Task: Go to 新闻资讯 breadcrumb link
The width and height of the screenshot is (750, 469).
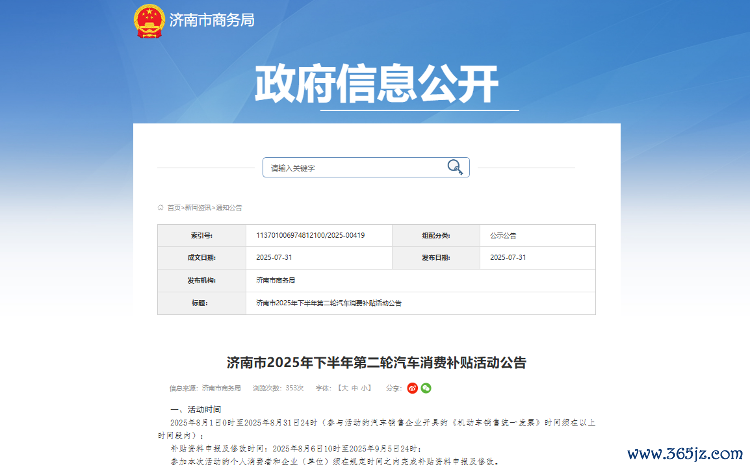Action: pos(198,208)
